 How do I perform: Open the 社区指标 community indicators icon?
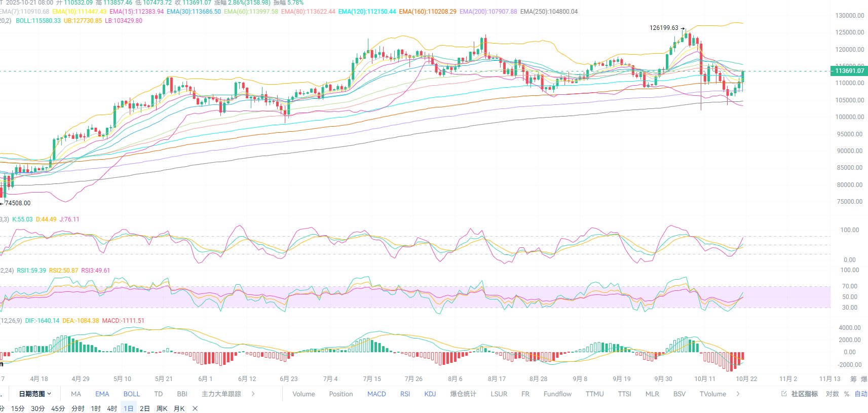point(800,394)
